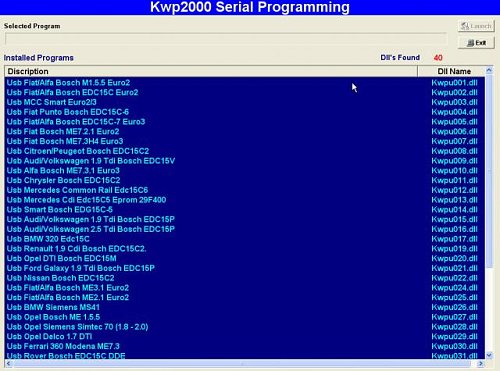
Task: Click the horizontal scrollbar left arrow
Action: pyautogui.click(x=8, y=363)
